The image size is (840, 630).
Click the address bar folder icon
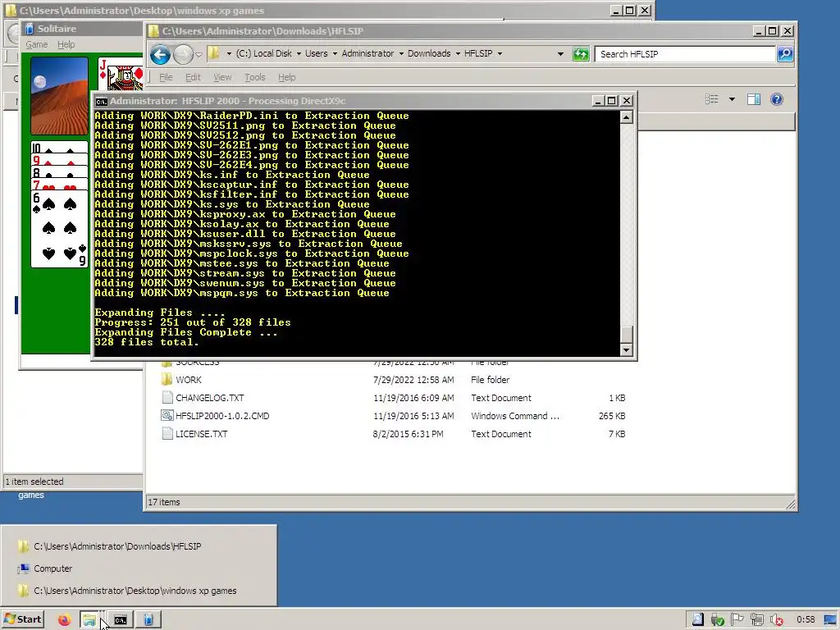[214, 53]
